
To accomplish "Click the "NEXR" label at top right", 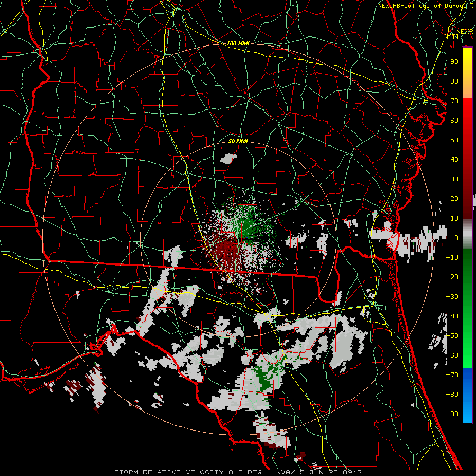I will [465, 32].
